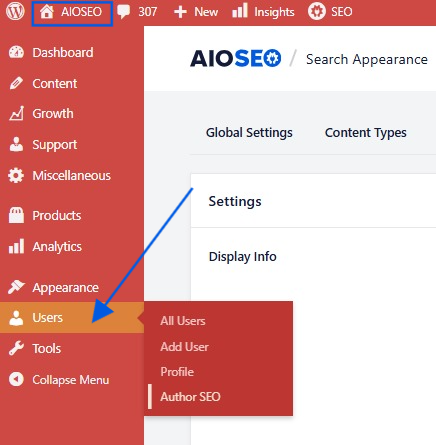Click the Support person icon
Screen dimensions: 436x445
tap(16, 144)
